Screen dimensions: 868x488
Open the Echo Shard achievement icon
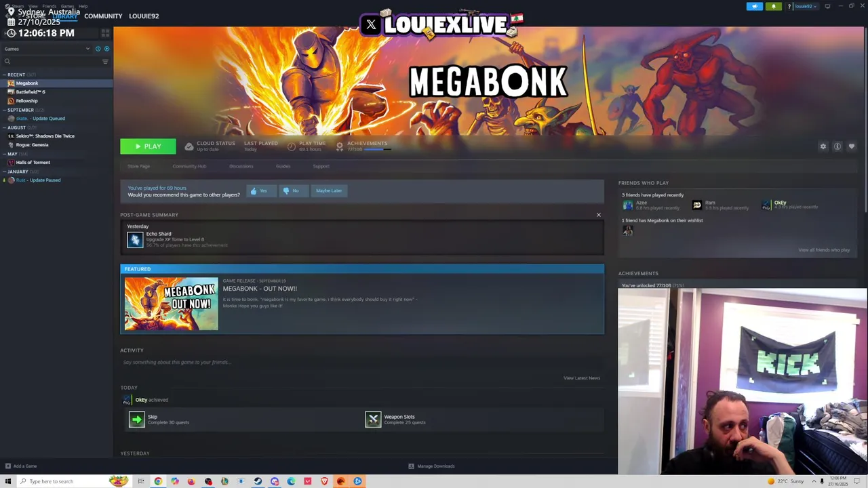[135, 239]
